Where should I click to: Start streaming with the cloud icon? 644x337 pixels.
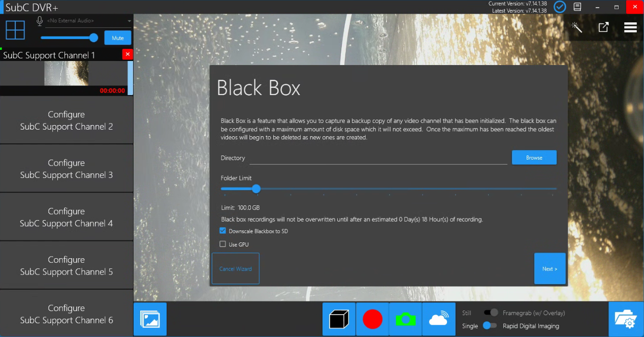coord(438,319)
